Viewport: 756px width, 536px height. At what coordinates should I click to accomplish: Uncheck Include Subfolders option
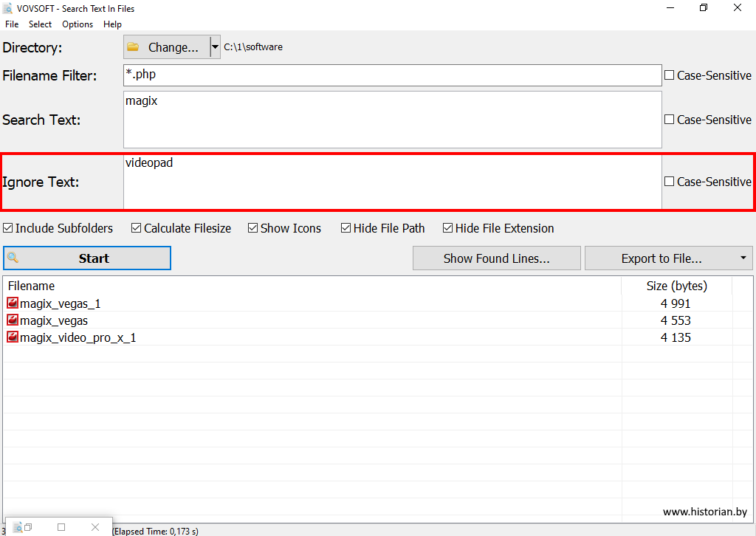pos(8,229)
